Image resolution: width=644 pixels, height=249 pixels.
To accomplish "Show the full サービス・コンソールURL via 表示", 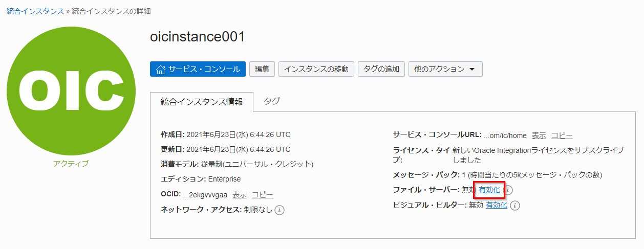I will (x=539, y=135).
